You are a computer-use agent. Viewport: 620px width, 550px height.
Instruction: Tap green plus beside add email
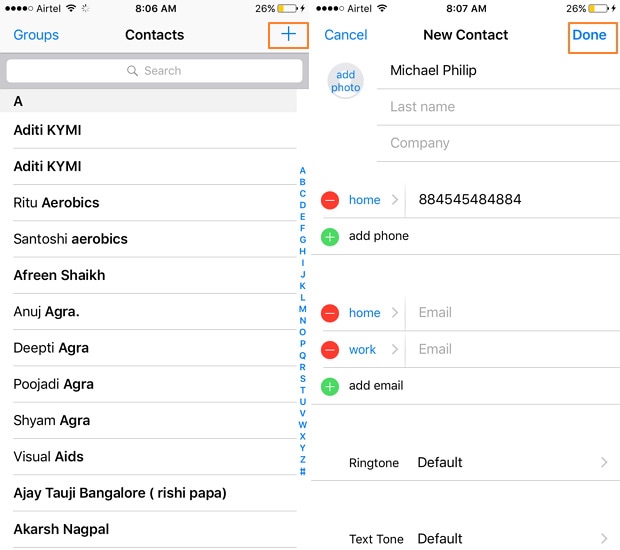(x=330, y=386)
